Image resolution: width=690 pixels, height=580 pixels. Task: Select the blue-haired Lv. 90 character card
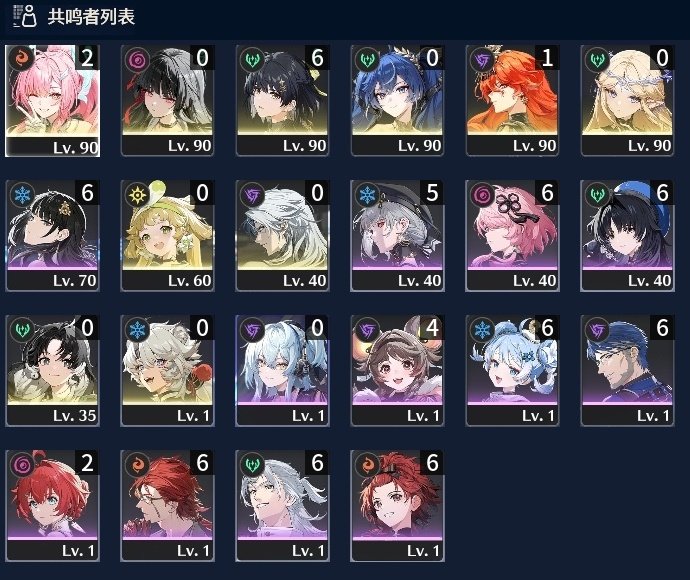point(397,100)
